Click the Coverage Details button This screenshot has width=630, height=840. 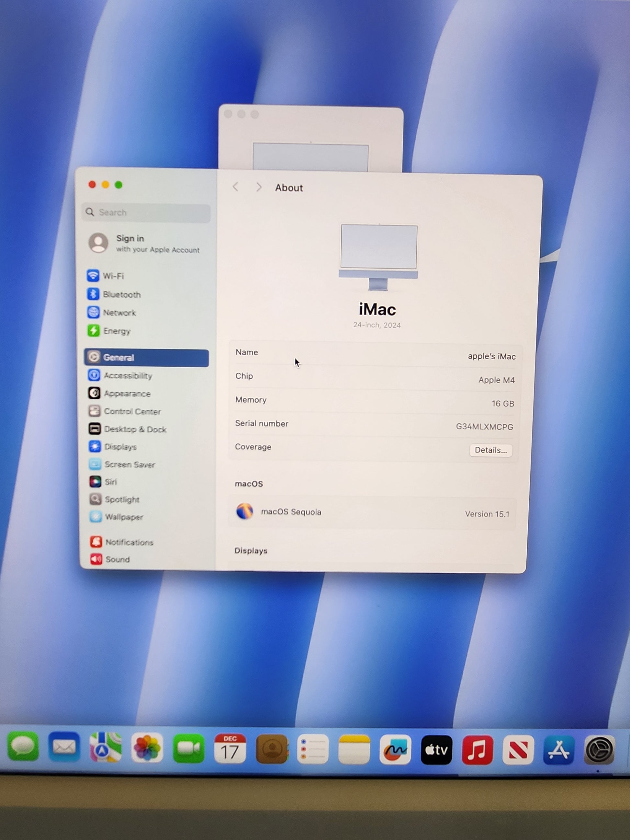[490, 450]
